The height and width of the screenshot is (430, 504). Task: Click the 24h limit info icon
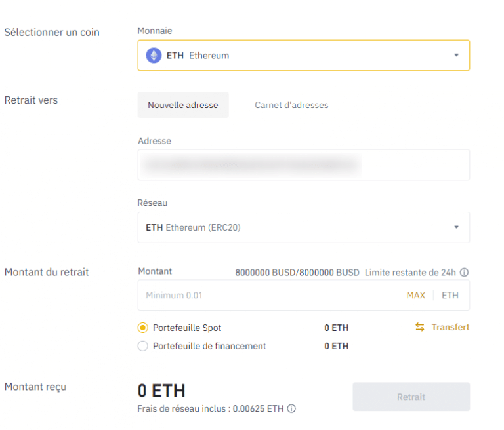click(x=464, y=273)
